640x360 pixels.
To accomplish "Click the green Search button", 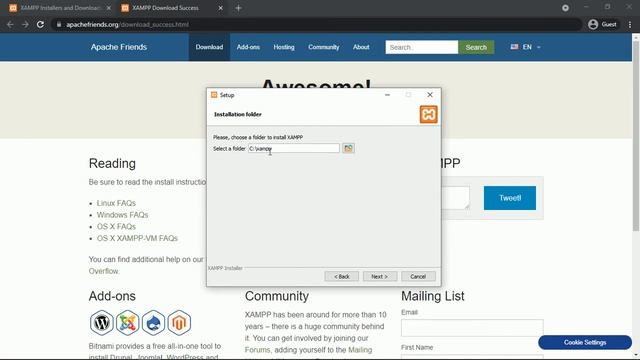I will pyautogui.click(x=476, y=47).
